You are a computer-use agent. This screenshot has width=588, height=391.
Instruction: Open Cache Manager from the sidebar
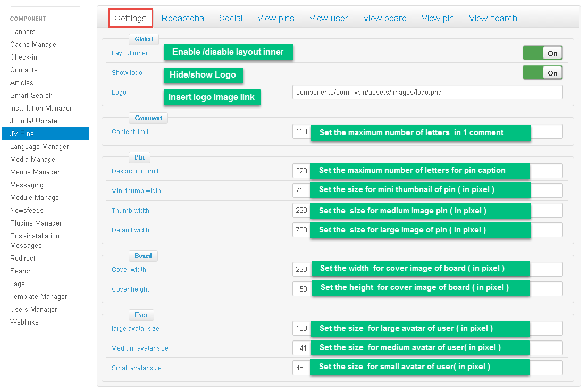[34, 44]
